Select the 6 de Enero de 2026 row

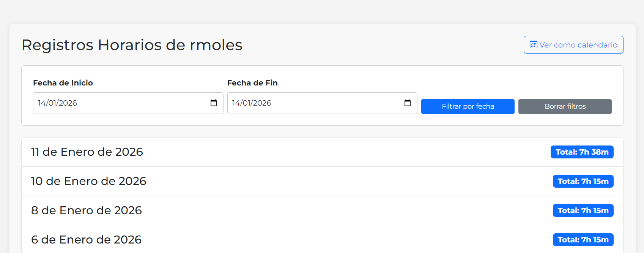click(86, 239)
